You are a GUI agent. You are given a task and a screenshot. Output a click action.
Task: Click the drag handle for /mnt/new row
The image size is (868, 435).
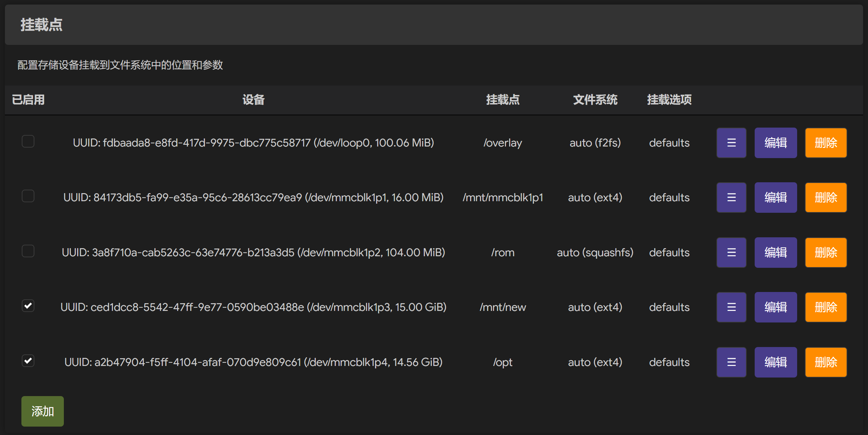coord(731,307)
